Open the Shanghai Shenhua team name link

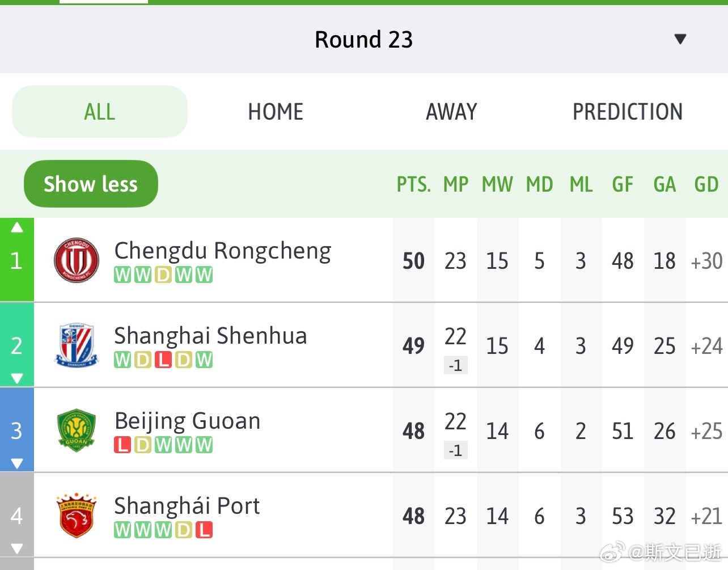210,336
